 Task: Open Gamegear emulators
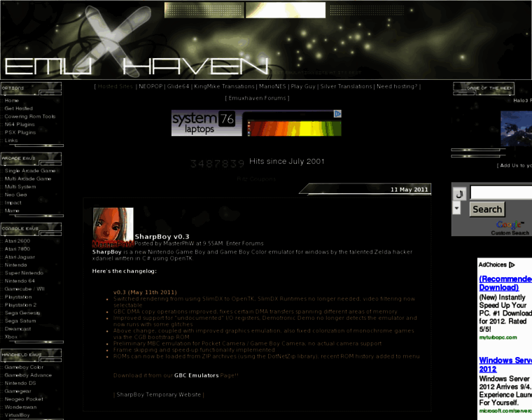[x=17, y=391]
